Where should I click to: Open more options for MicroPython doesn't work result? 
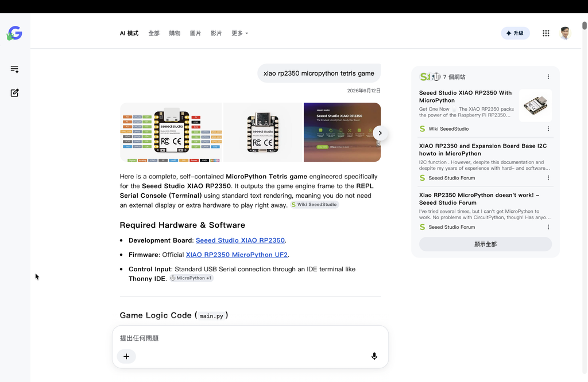coord(548,227)
